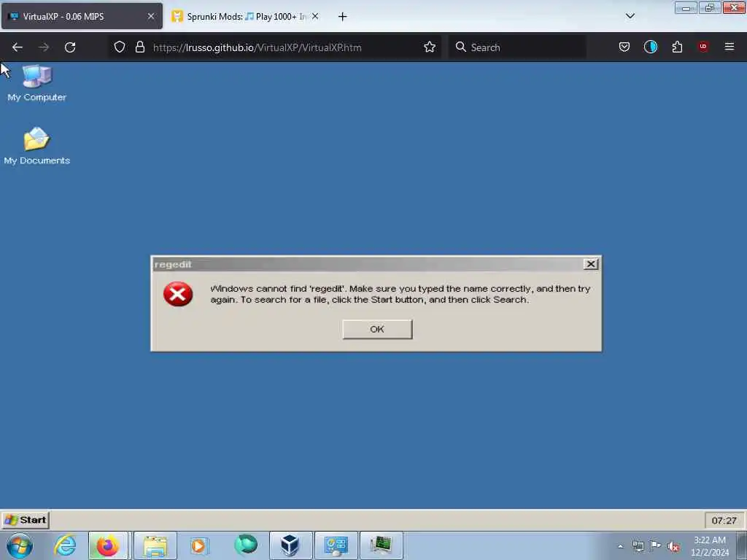Viewport: 747px width, 560px height.
Task: Reload the current page
Action: [x=70, y=47]
